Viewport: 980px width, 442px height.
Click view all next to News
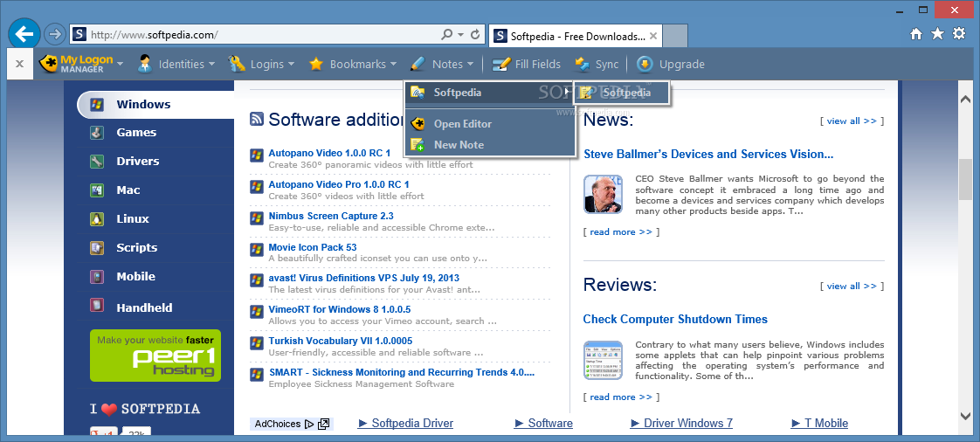tap(852, 121)
